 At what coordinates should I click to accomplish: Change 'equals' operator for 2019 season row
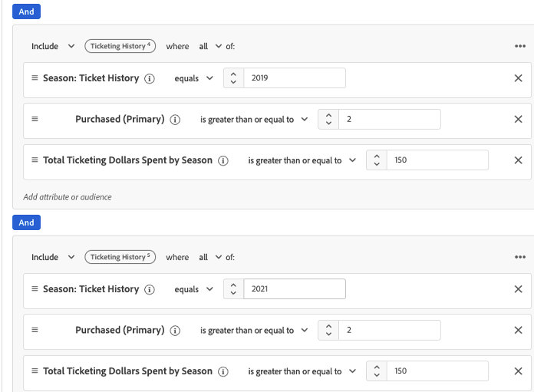[x=193, y=78]
